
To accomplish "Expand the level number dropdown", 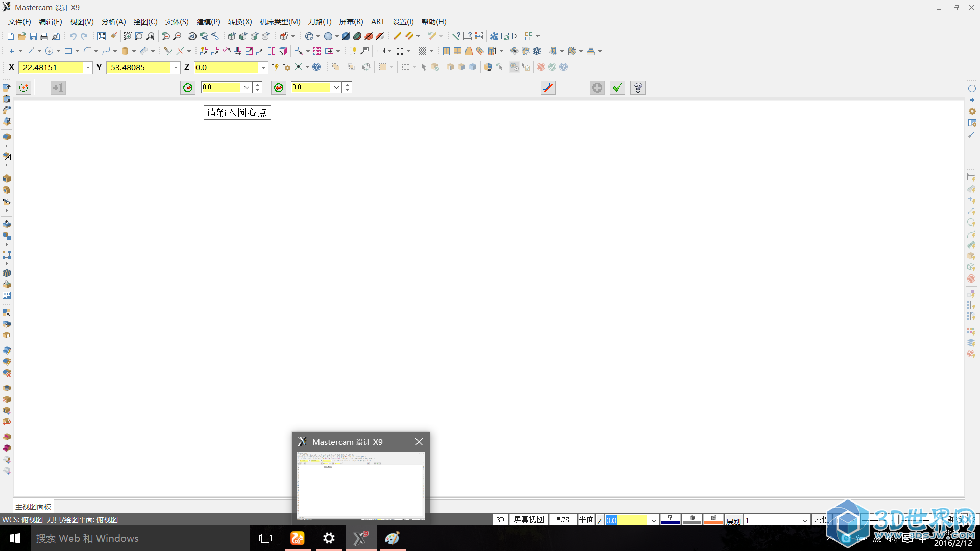I will click(804, 520).
